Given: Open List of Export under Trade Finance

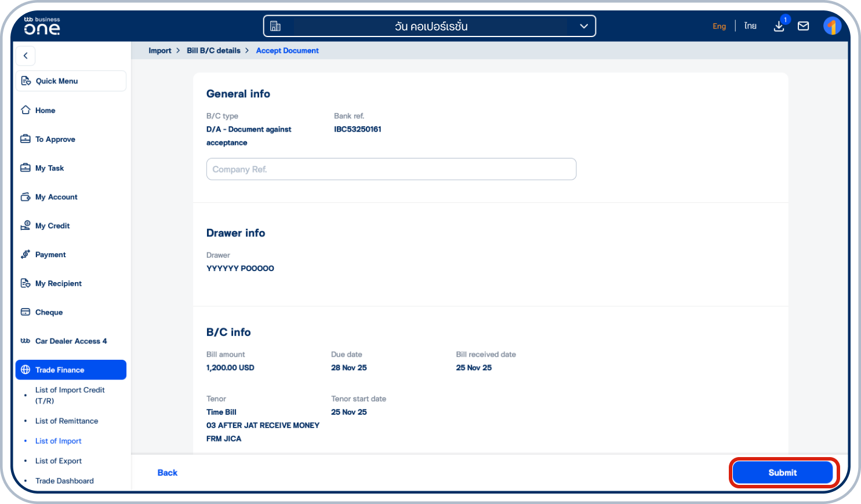Looking at the screenshot, I should [59, 461].
